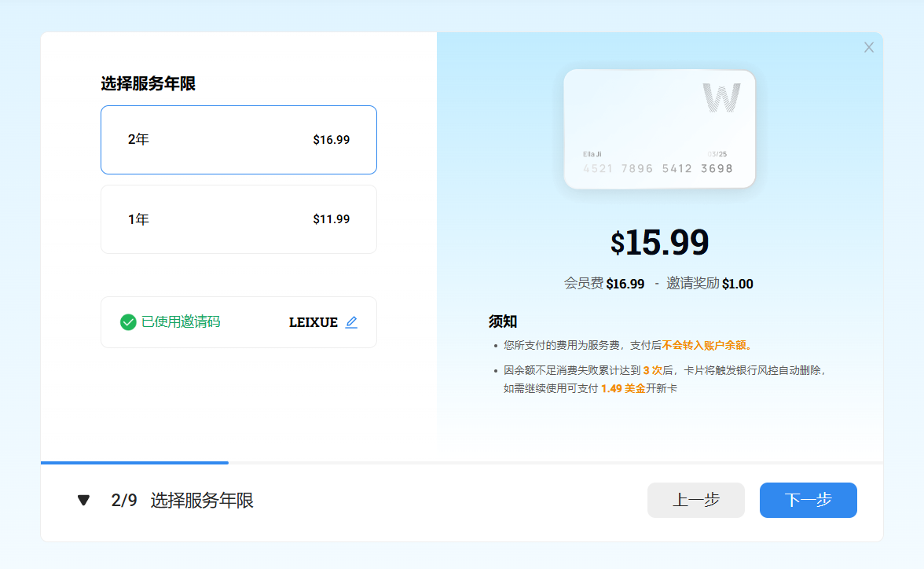Select the 2年 service plan option

(x=238, y=140)
